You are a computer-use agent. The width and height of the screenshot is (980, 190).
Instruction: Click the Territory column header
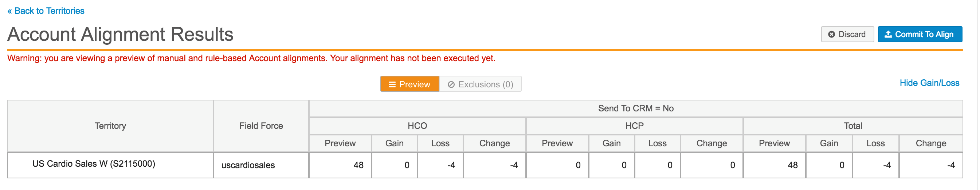click(x=110, y=126)
